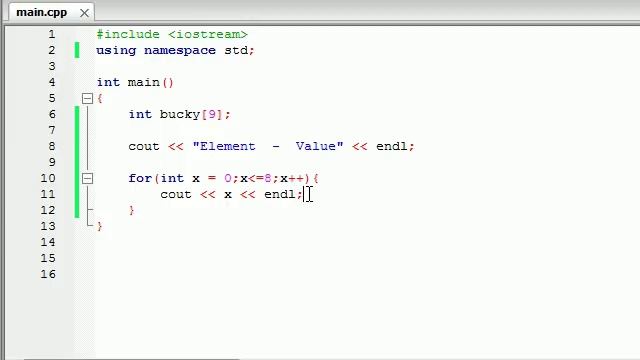Click the "using" keyword on line 2
The width and height of the screenshot is (640, 360).
click(116, 51)
